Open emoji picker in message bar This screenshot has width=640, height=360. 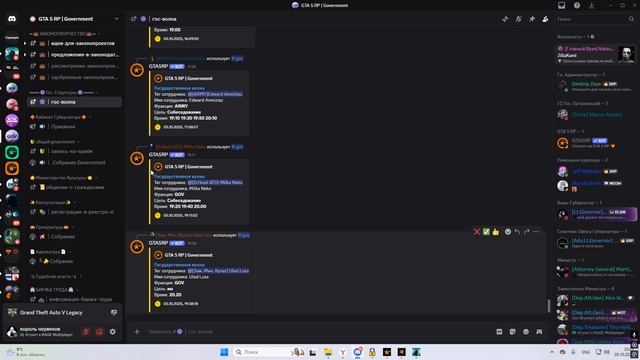[526, 332]
